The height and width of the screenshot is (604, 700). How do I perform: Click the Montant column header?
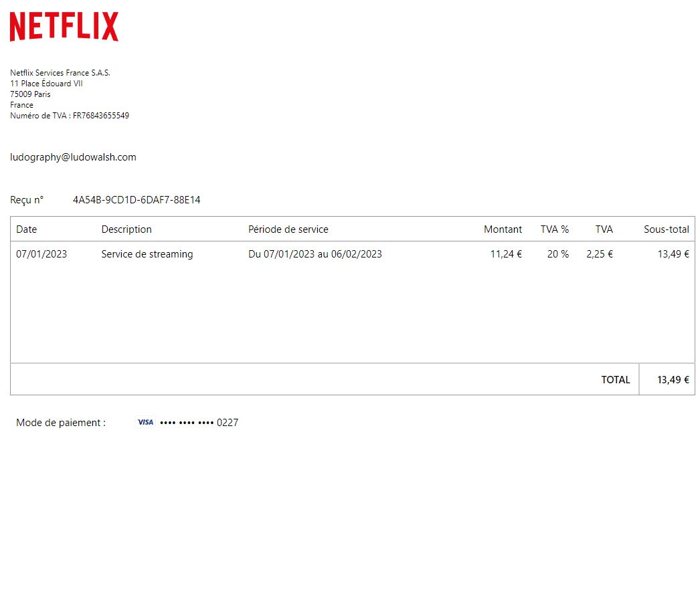point(503,229)
